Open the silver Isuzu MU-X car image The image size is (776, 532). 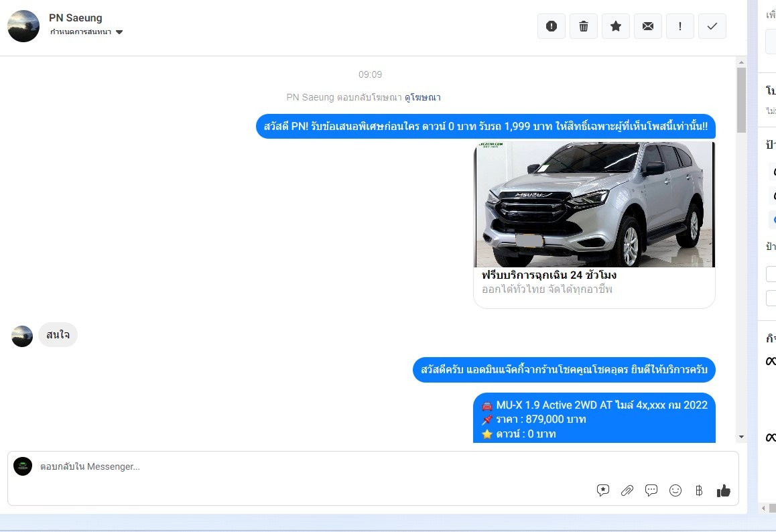click(594, 204)
